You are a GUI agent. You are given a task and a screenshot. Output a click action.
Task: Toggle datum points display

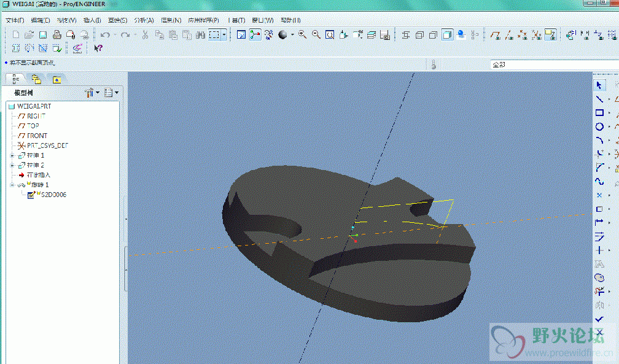523,35
